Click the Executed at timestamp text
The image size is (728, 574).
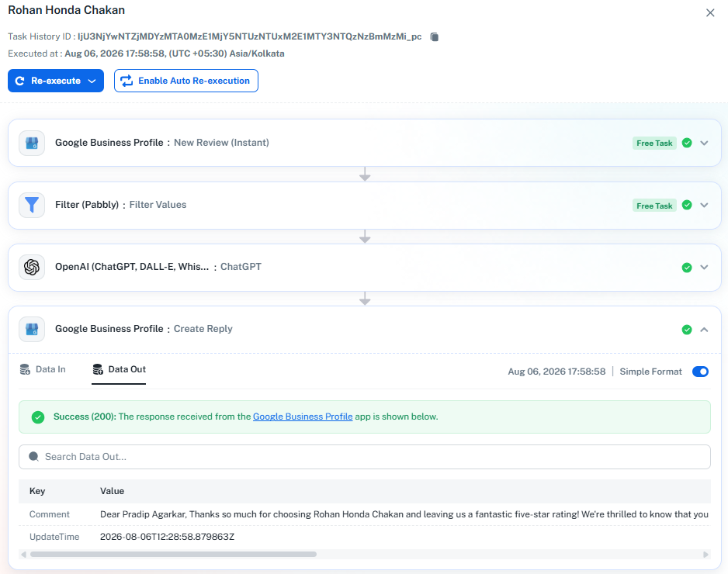(174, 54)
